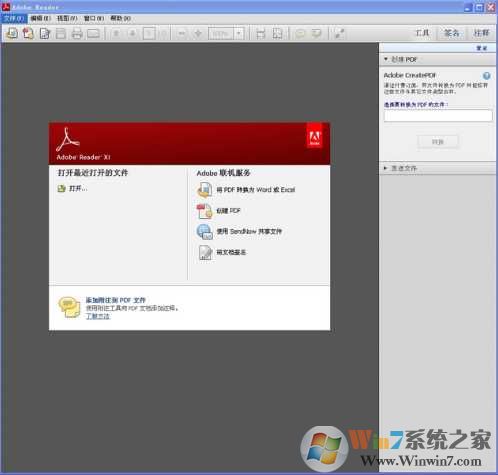The image size is (498, 475).
Task: Expand the 发送文件 panel section
Action: click(386, 168)
